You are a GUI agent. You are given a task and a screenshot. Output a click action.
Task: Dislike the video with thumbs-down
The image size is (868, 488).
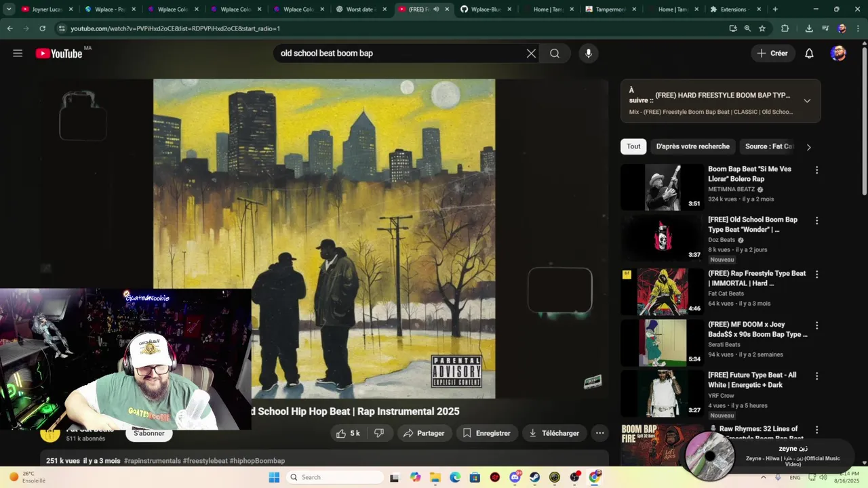(x=379, y=433)
